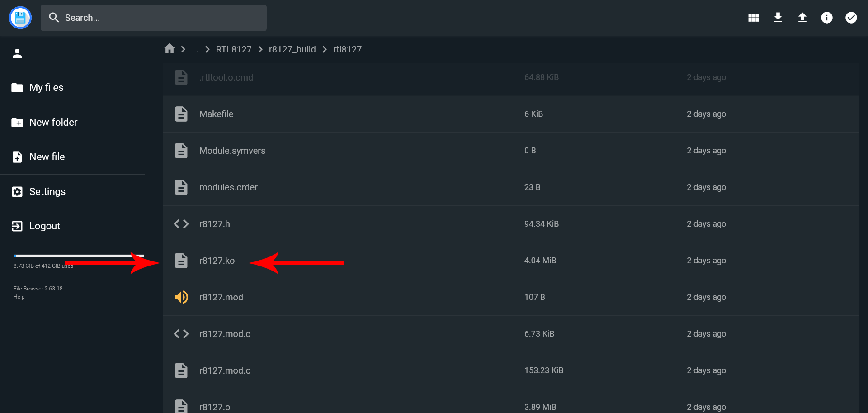Select r8127.mod.o file
This screenshot has height=413, width=868.
511,370
